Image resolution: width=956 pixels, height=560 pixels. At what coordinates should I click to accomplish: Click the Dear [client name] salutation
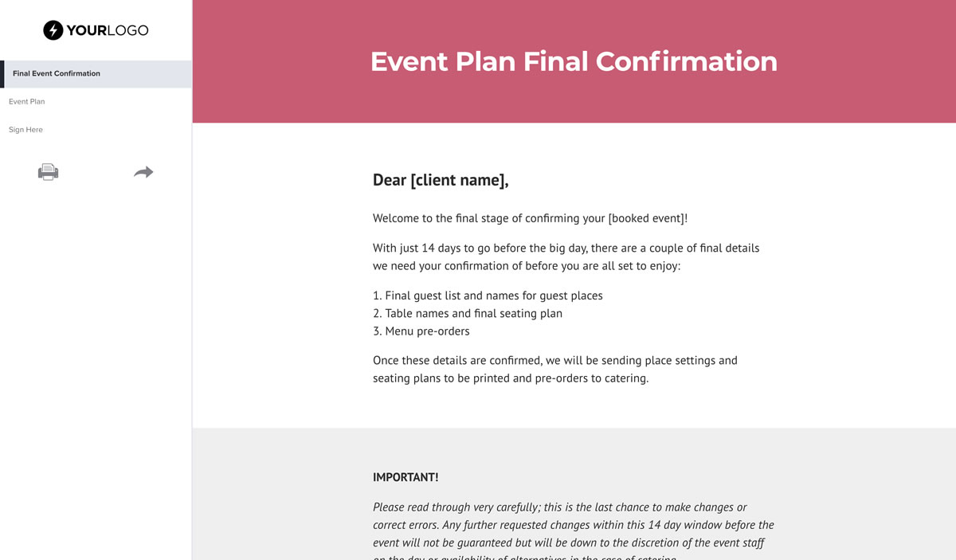[x=441, y=180]
